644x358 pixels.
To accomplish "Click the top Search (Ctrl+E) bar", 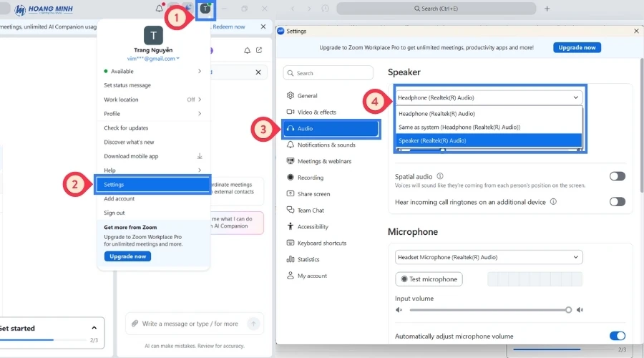I will pos(436,9).
